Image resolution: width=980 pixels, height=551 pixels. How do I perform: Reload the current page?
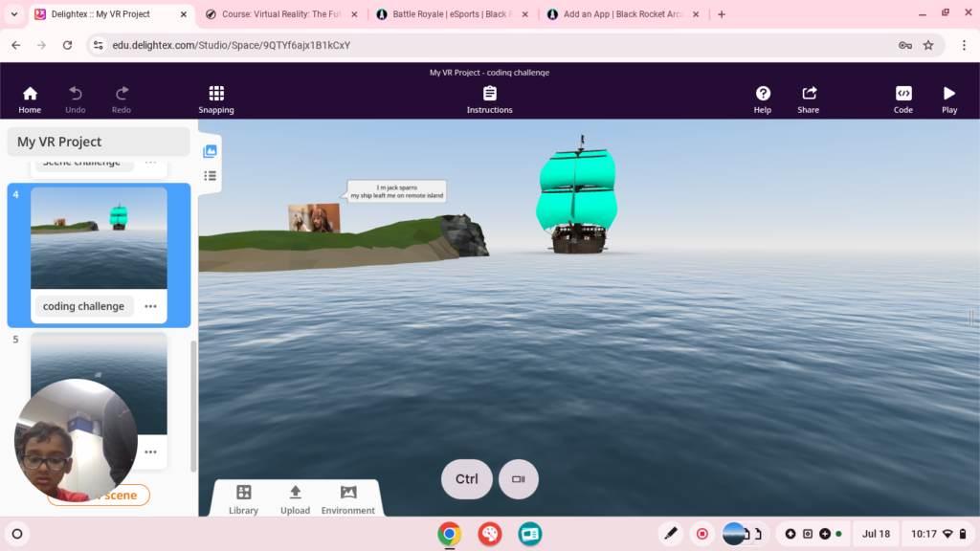[68, 45]
